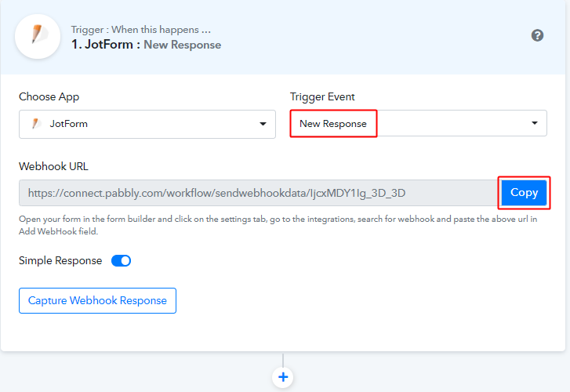Click the '1. JotForm : New Response' heading

pos(146,45)
